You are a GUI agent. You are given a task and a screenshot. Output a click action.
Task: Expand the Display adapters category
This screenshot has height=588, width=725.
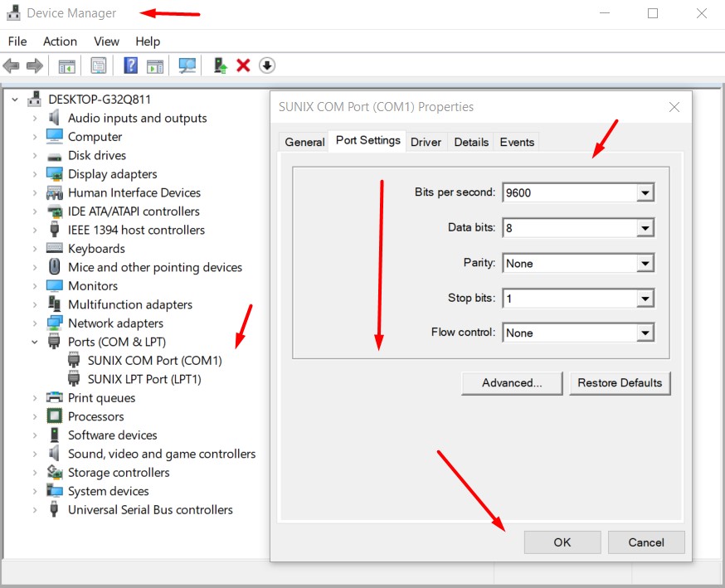point(35,174)
